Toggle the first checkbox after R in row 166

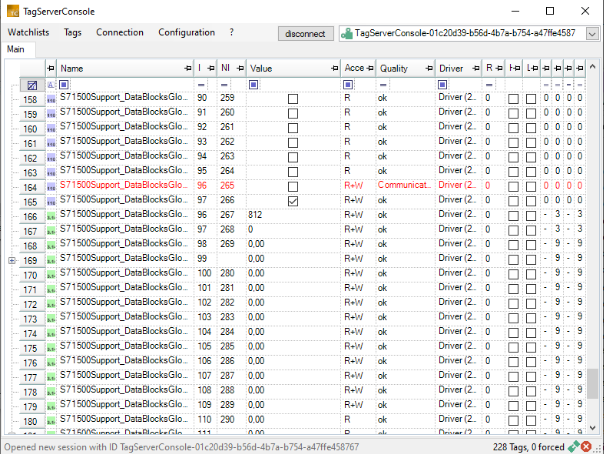pyautogui.click(x=513, y=216)
